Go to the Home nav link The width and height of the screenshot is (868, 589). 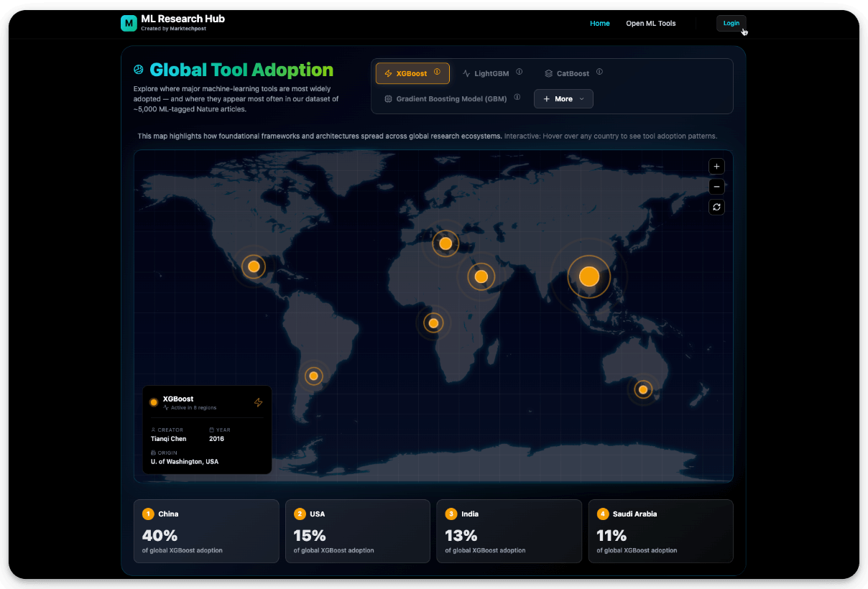tap(600, 24)
